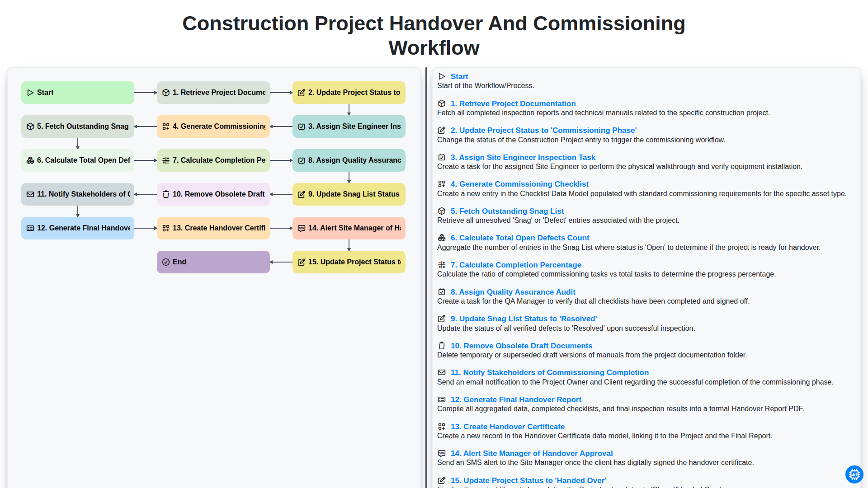Open '8. Assign Quality Assurance Audit' link
This screenshot has width=868, height=488.
(x=513, y=292)
